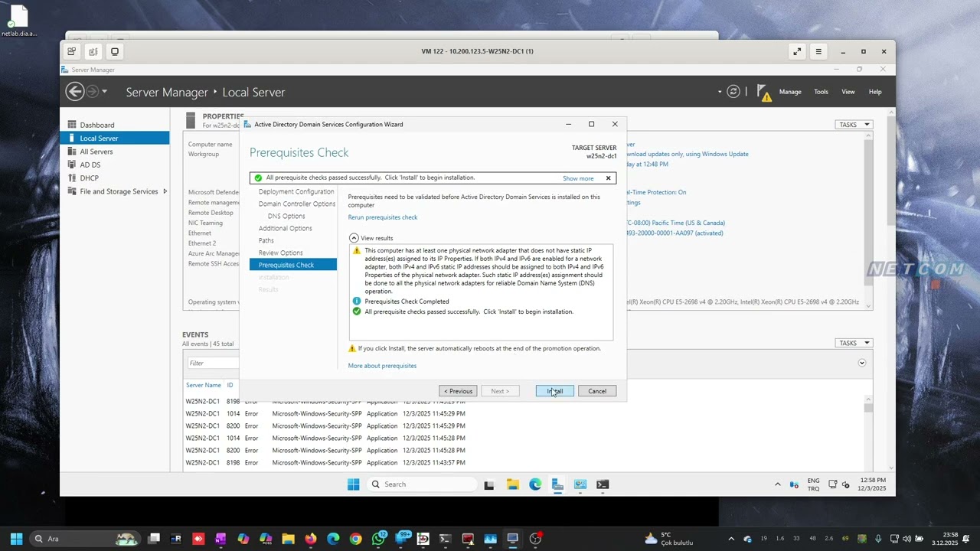Click Show more in green notification bar
This screenshot has height=551, width=980.
[578, 178]
